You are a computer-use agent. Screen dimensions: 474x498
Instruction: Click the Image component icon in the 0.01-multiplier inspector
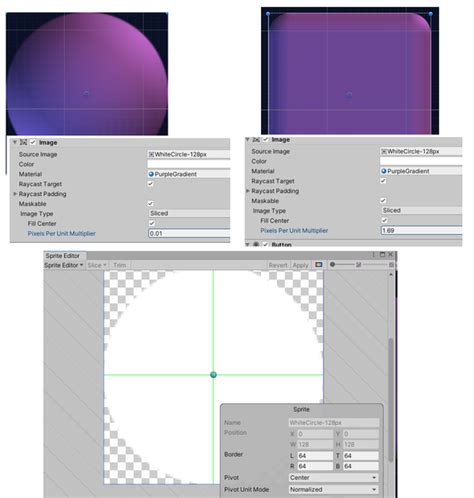23,142
